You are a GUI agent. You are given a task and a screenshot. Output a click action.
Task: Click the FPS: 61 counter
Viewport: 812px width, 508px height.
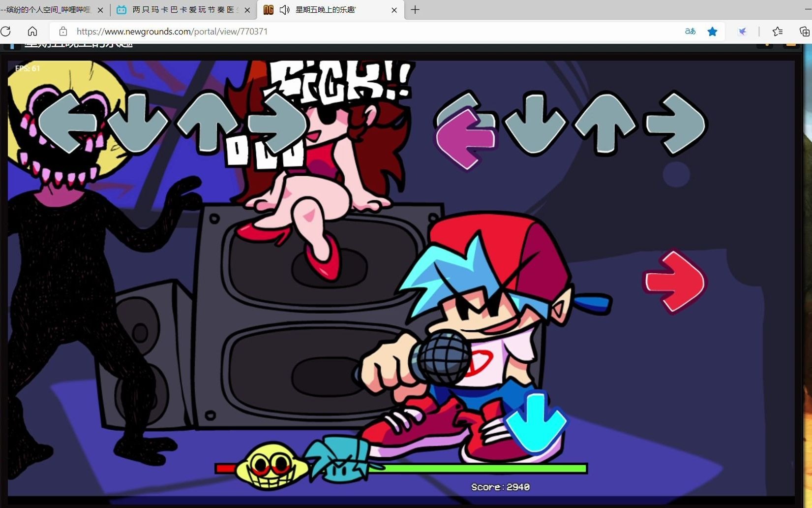[28, 68]
